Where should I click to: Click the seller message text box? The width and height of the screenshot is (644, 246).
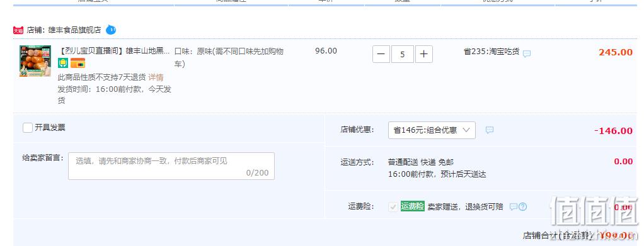[x=171, y=166]
